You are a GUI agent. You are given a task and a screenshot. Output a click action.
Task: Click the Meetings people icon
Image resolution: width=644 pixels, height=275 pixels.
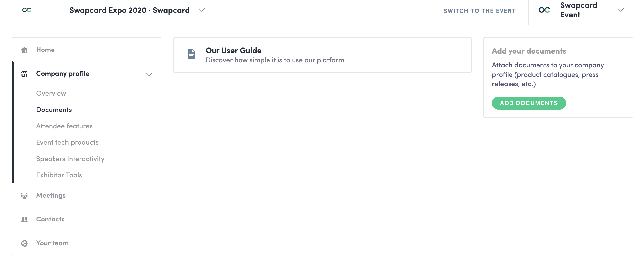point(24,195)
